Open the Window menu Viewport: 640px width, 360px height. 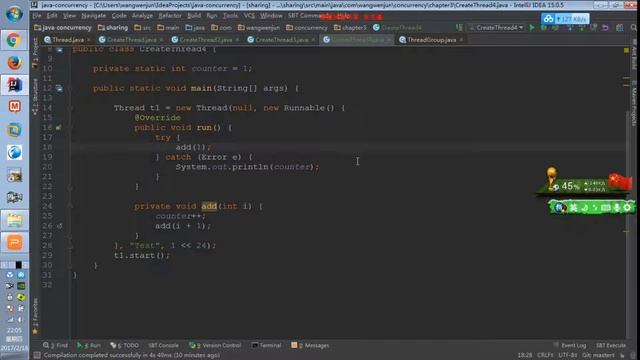pyautogui.click(x=271, y=16)
